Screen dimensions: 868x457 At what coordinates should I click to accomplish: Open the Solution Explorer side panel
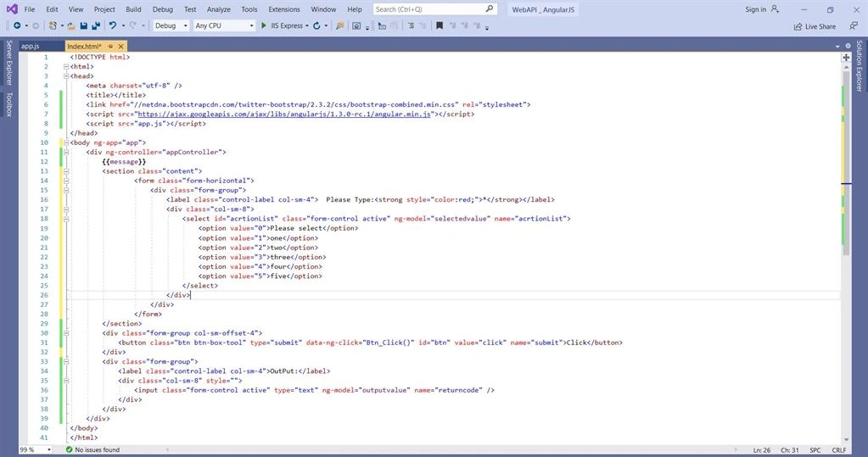pos(860,66)
